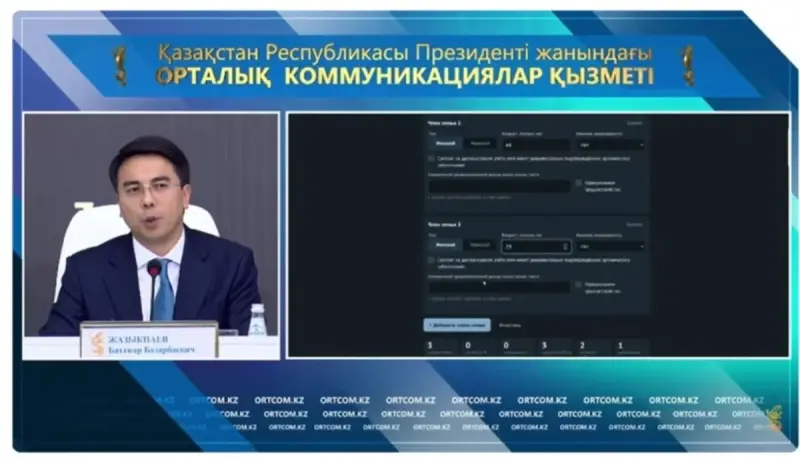Image resolution: width=800 pixels, height=459 pixels.
Task: Check officially employed box for family member 2
Action: click(579, 183)
